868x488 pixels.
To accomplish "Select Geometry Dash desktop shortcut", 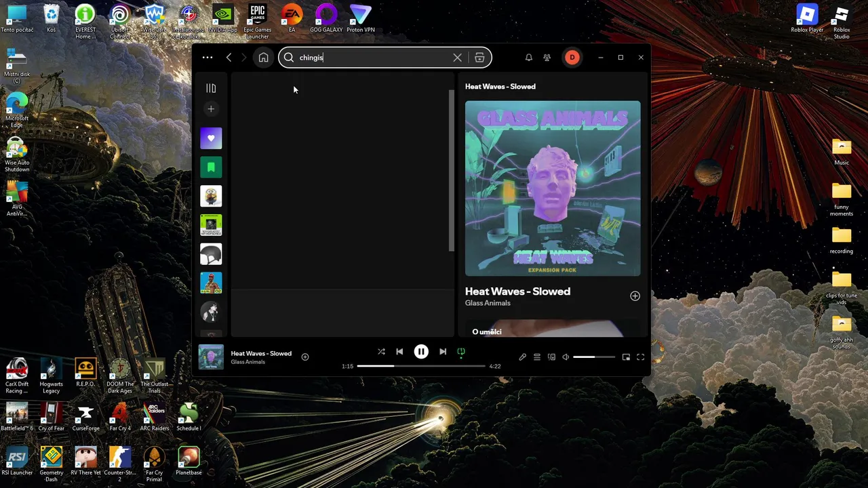I will pos(52,464).
